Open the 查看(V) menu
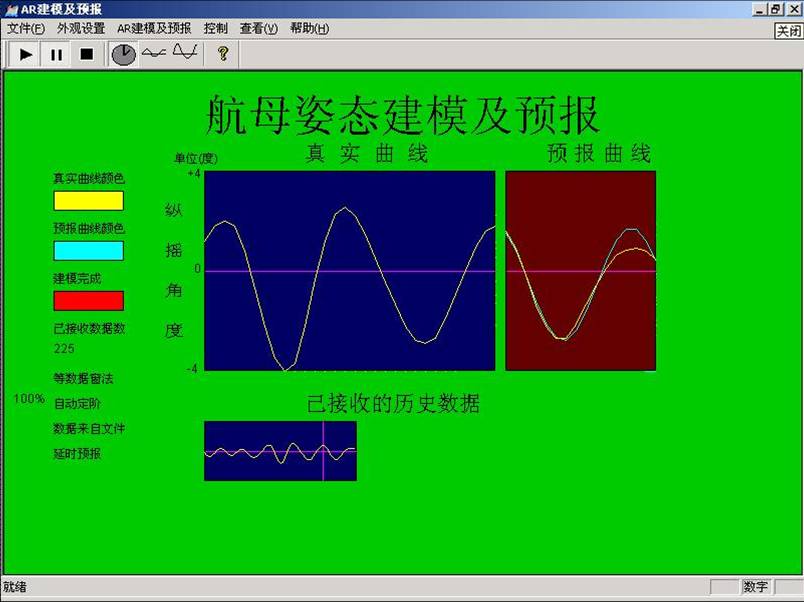This screenshot has height=602, width=804. (258, 29)
